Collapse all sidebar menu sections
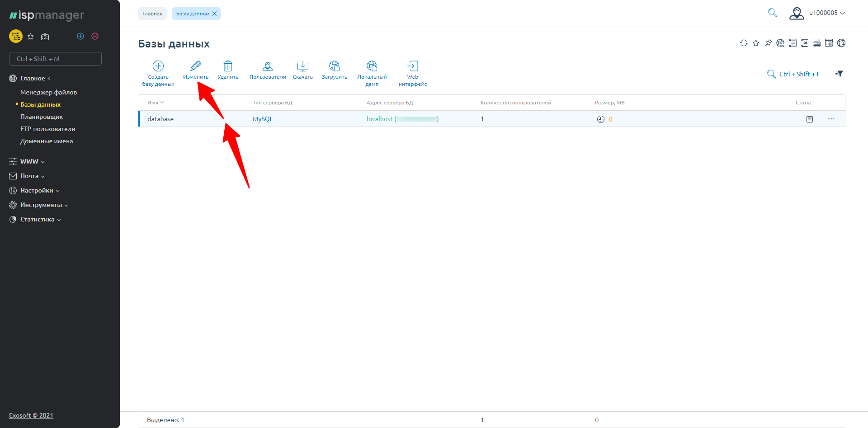The image size is (868, 428). tap(95, 36)
